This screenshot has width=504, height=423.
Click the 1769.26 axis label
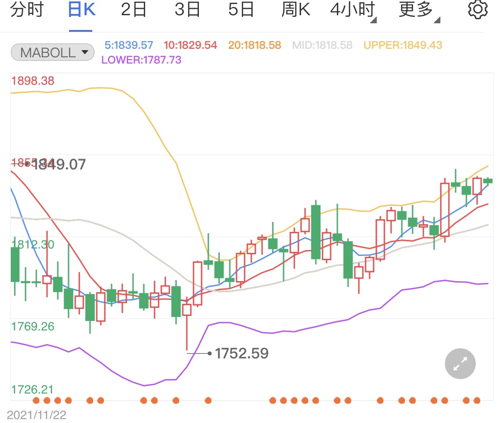click(33, 326)
